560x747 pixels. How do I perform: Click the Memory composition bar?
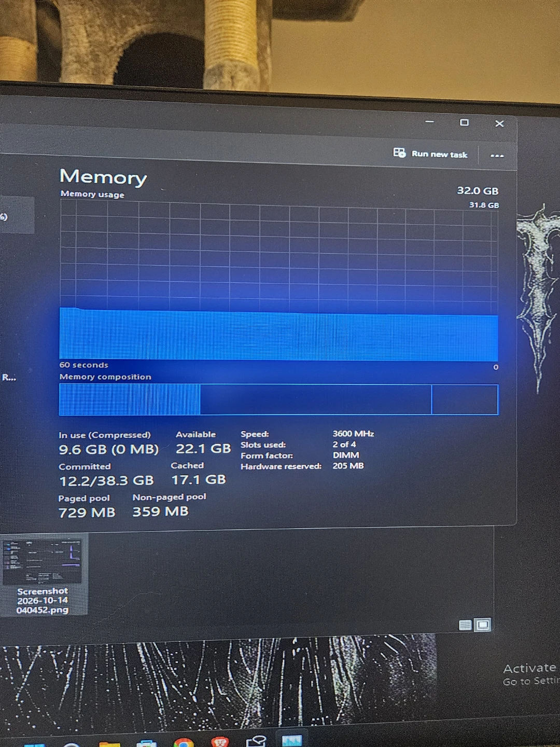(279, 399)
